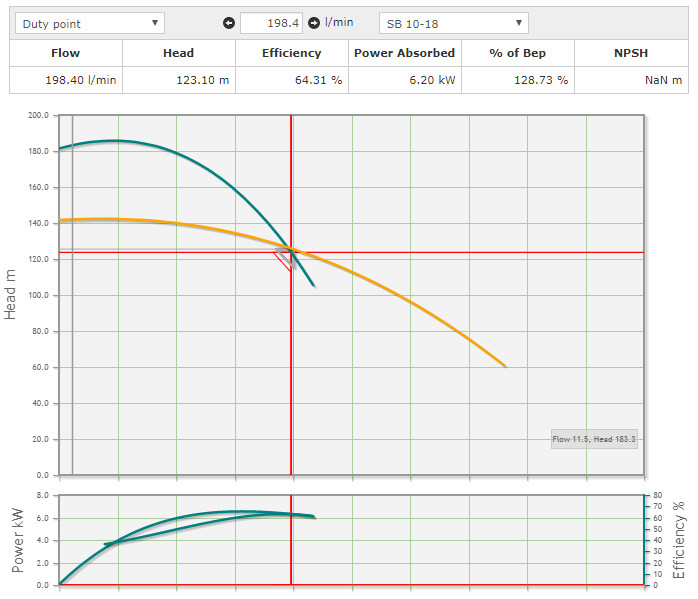Viewport: 698px width, 599px height.
Task: Click the NaN m NPSH value cell
Action: [x=633, y=80]
